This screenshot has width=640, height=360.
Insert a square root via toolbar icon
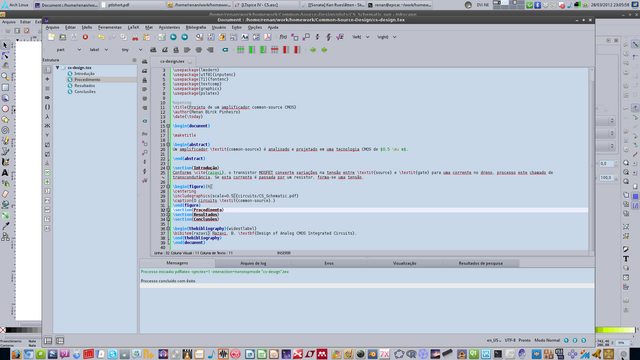(x=340, y=37)
